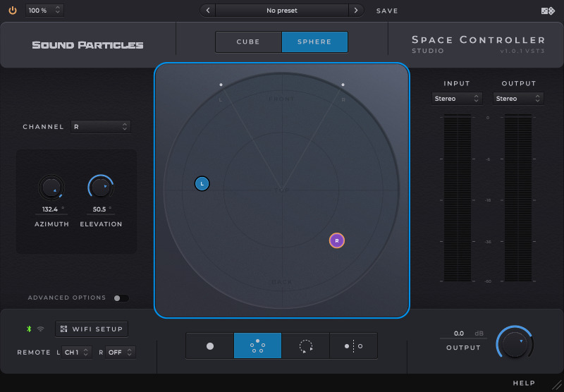Go to next preset arrow
The height and width of the screenshot is (392, 564).
(x=356, y=11)
